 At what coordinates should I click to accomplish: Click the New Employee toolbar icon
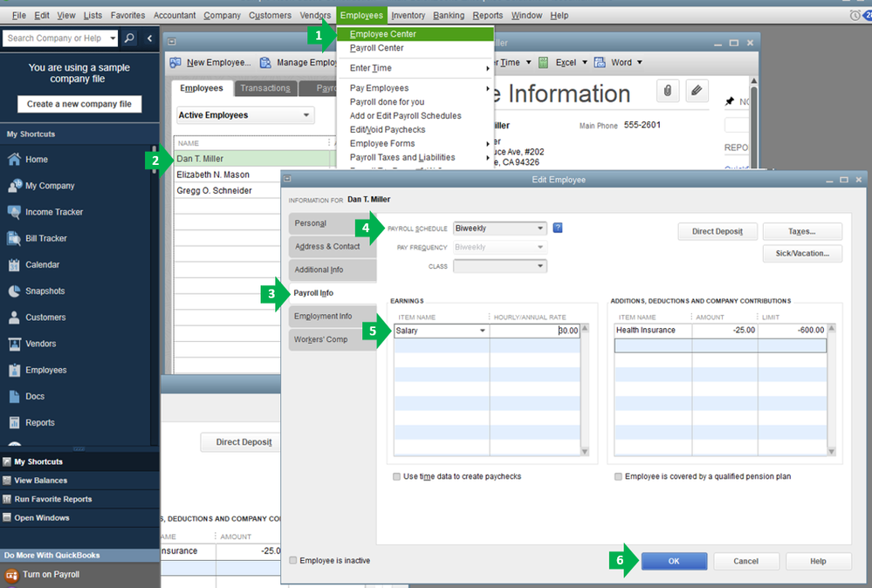pyautogui.click(x=175, y=62)
